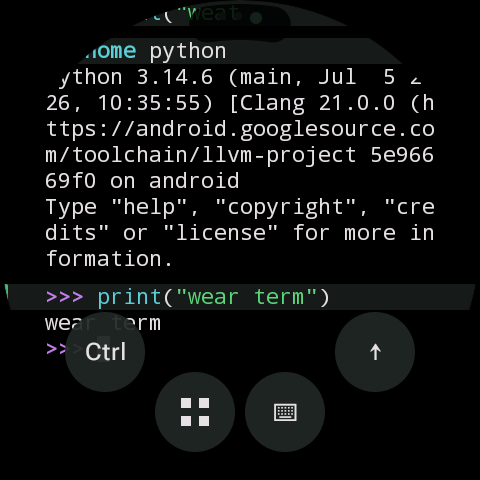Open the four-squares grid menu button
The image size is (480, 480).
(195, 412)
